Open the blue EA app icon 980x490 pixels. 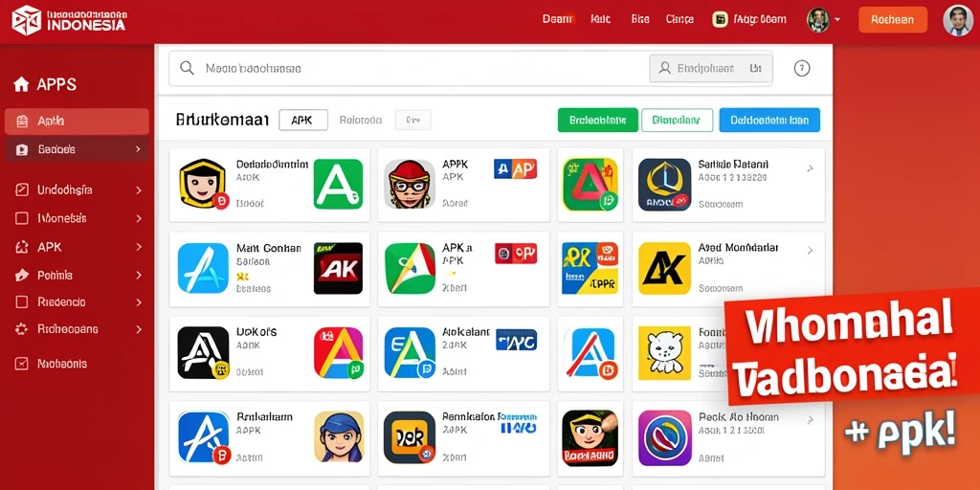coord(410,352)
